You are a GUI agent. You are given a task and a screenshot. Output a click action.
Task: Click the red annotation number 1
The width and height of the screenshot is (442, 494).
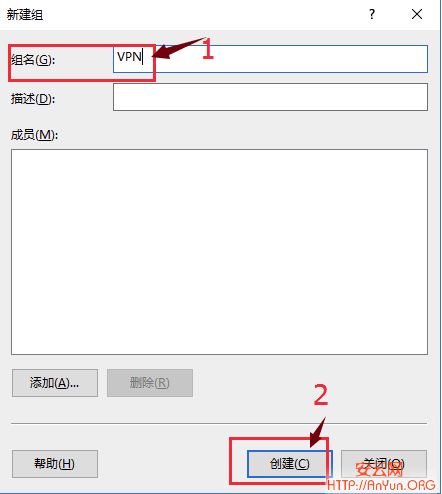208,49
